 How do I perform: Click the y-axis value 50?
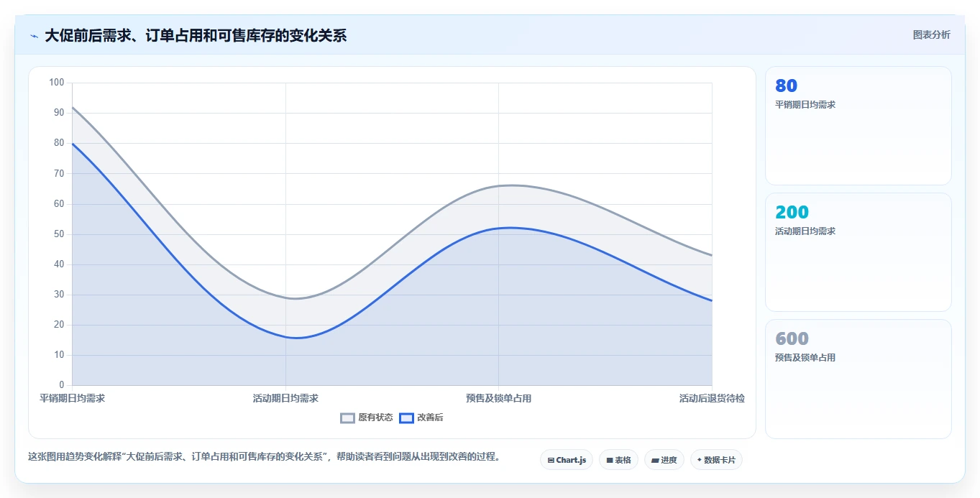59,234
